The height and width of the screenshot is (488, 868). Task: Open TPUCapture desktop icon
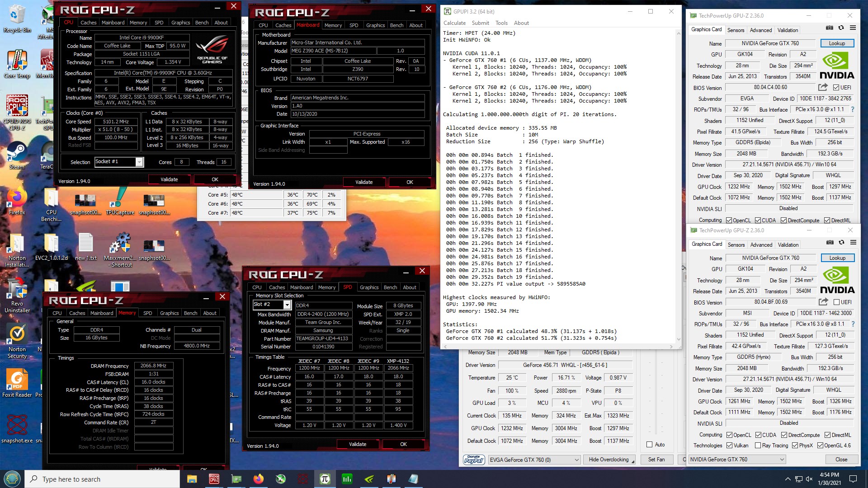click(120, 201)
